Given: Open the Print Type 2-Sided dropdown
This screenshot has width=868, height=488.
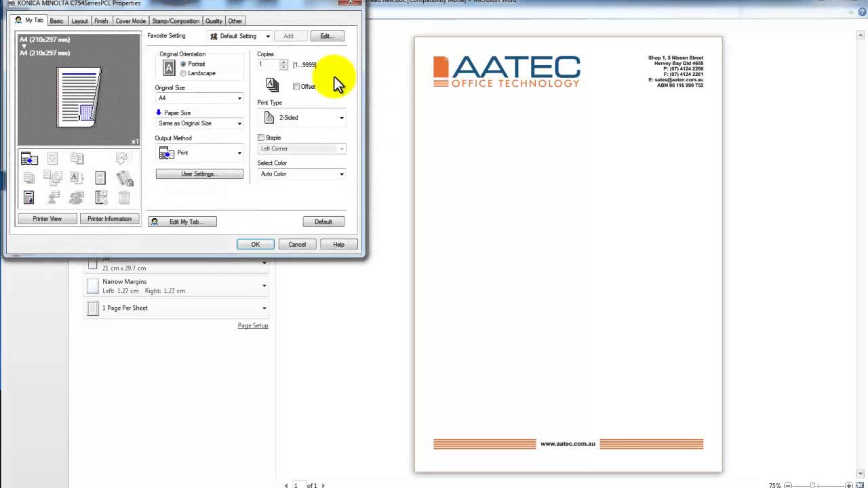Looking at the screenshot, I should click(302, 118).
